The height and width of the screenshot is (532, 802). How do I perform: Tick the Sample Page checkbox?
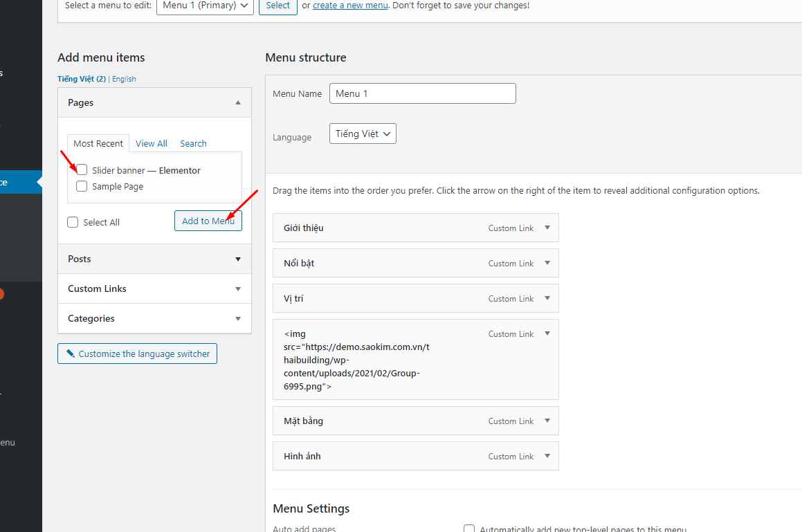[x=82, y=186]
